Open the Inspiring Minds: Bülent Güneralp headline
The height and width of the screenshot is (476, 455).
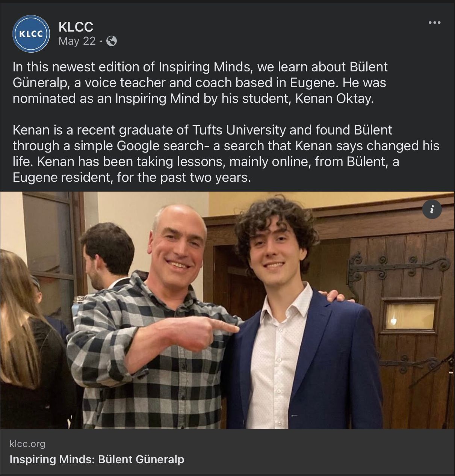click(x=97, y=459)
